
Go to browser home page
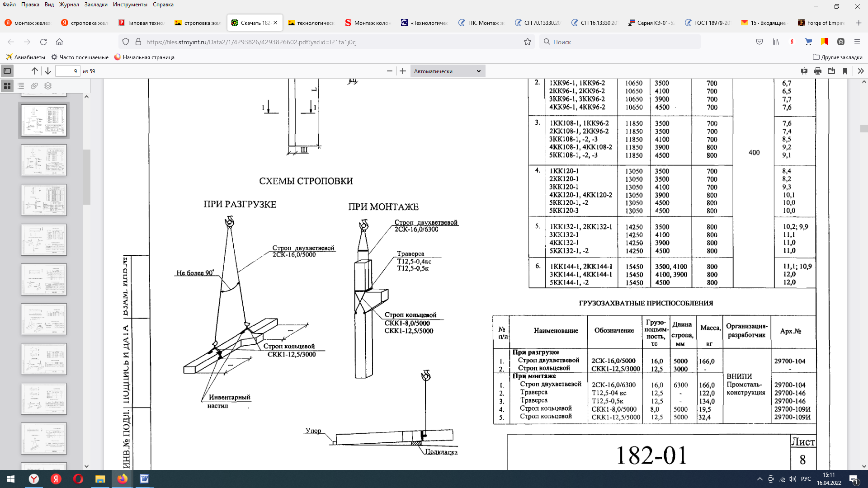click(59, 42)
